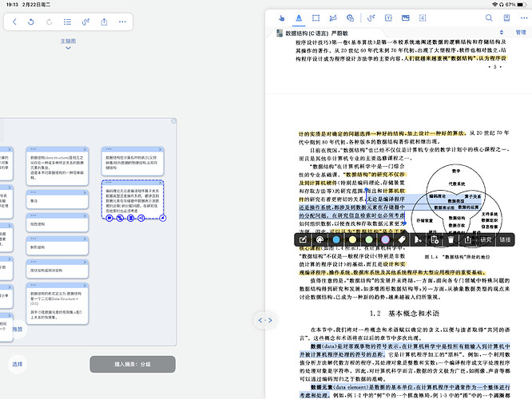Select the OCR selection tool
The width and height of the screenshot is (532, 399).
tap(423, 18)
